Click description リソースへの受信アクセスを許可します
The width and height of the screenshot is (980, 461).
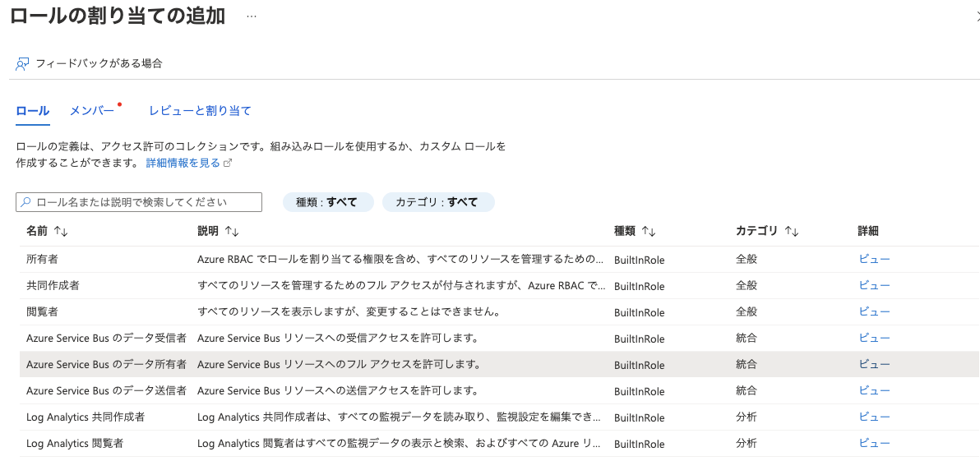(x=338, y=338)
